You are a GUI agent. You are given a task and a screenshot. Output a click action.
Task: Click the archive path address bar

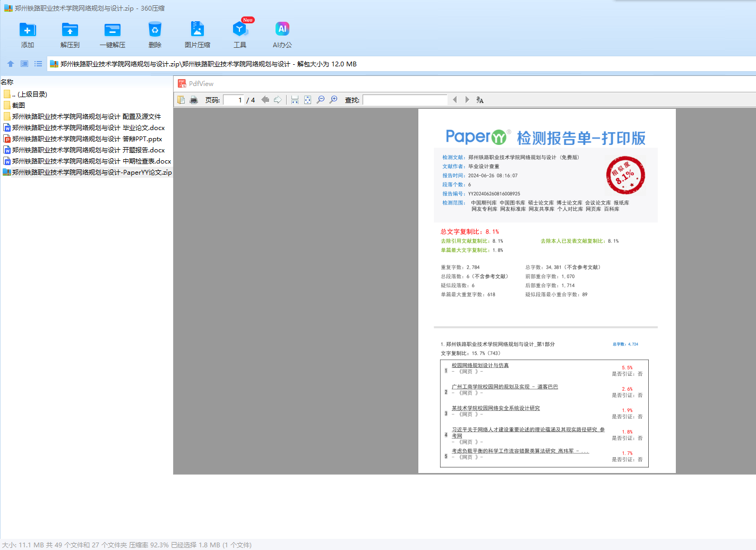401,64
